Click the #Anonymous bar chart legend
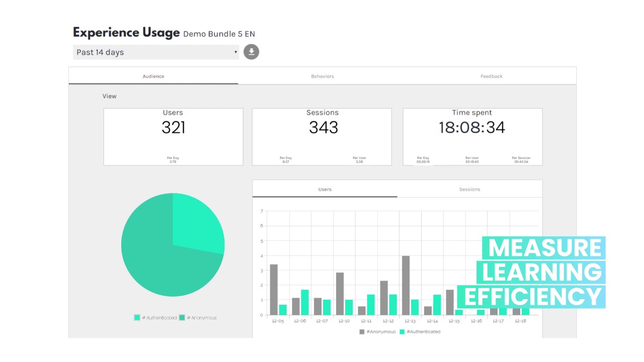Screen dimensions: 644x362 (377, 332)
